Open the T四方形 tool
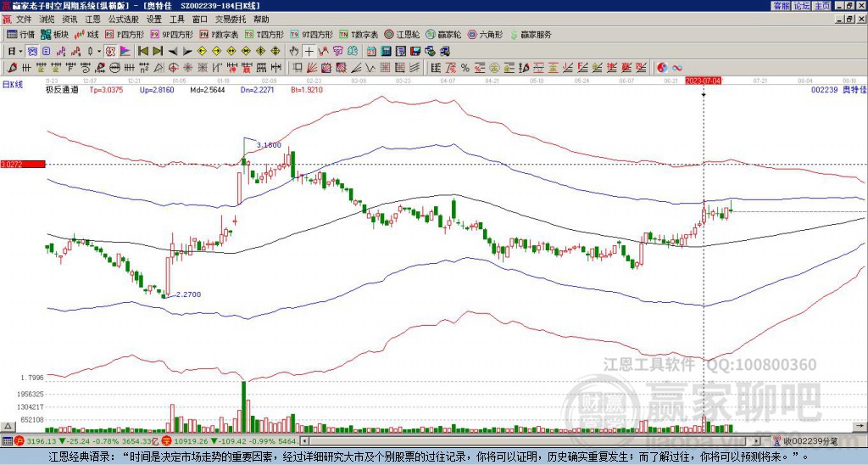Viewport: 868px width, 465px height. [264, 34]
